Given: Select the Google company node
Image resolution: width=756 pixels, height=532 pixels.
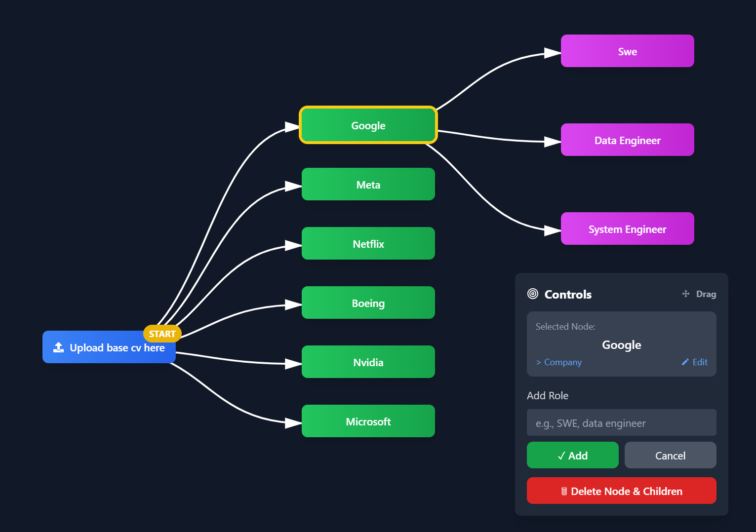Looking at the screenshot, I should point(368,125).
